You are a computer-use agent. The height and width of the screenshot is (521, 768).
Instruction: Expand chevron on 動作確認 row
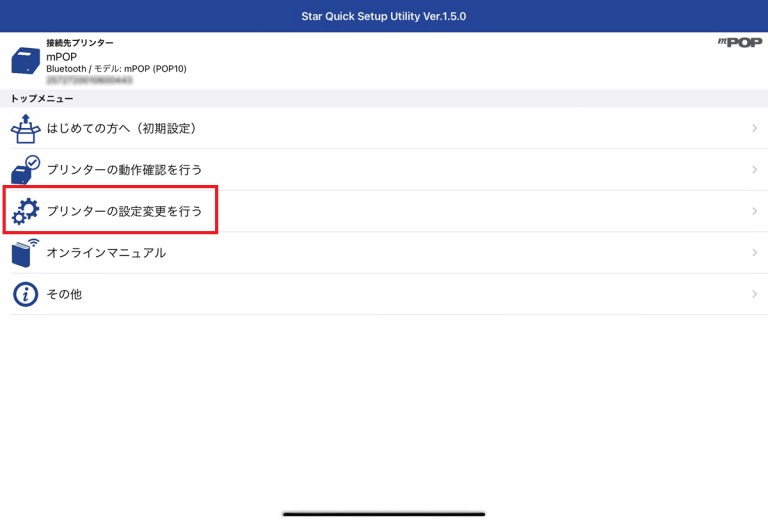[754, 170]
